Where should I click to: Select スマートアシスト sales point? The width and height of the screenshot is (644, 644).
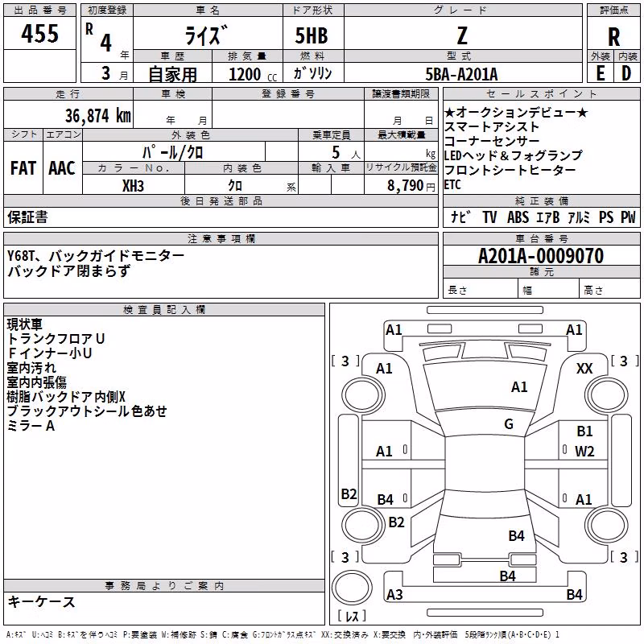pos(492,126)
